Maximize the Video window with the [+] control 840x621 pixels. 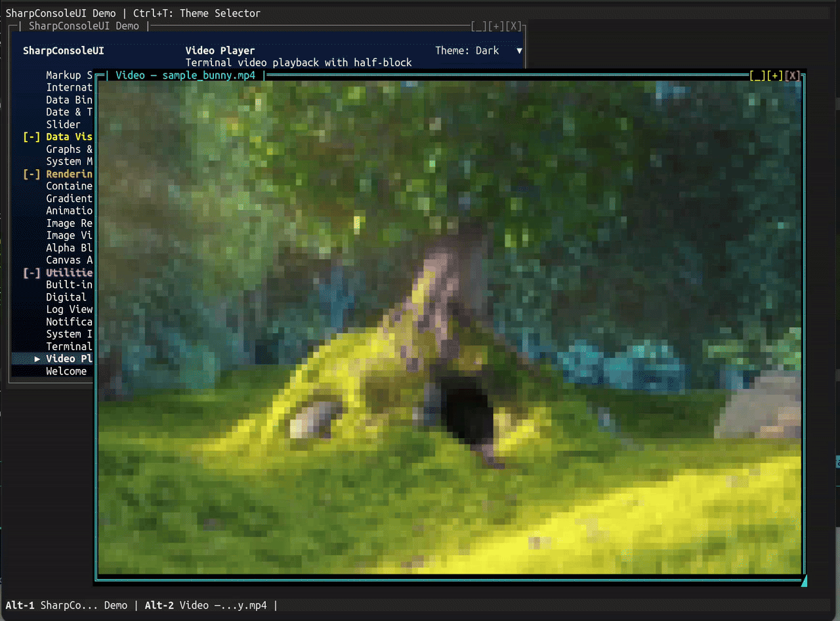(x=775, y=75)
